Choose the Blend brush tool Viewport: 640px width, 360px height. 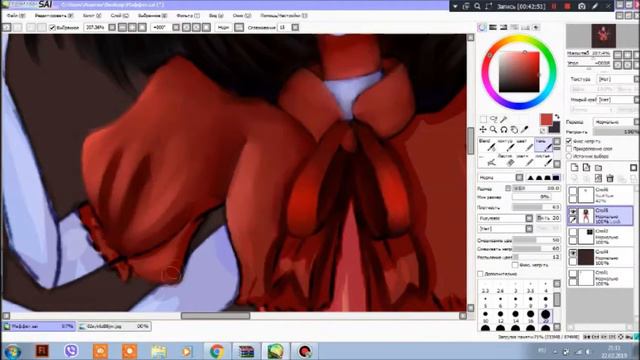point(487,145)
